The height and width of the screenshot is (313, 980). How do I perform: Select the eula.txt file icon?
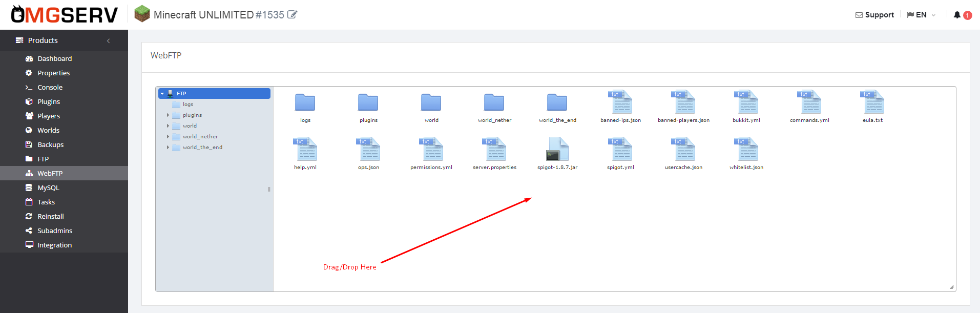point(872,102)
